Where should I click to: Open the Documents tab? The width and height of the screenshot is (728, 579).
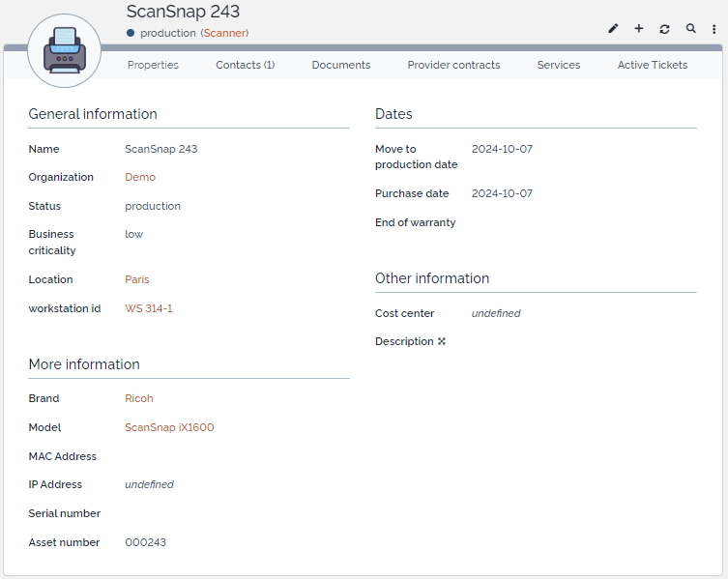(x=340, y=65)
